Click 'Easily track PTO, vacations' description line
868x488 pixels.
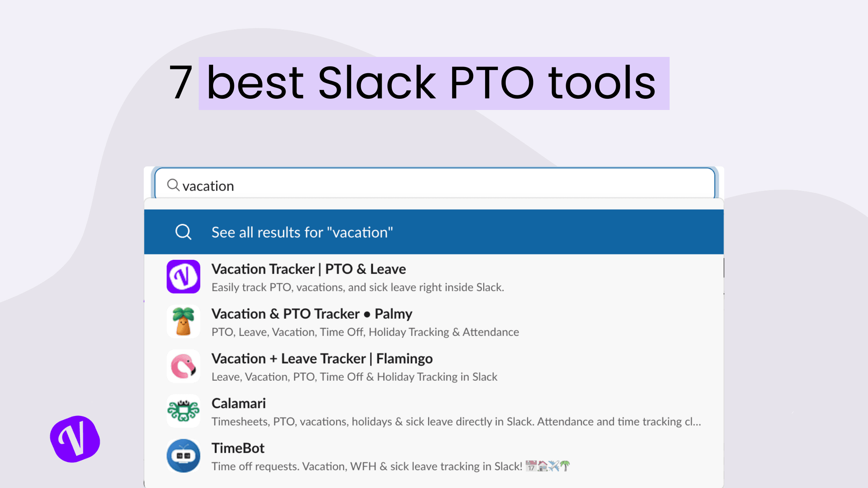357,287
